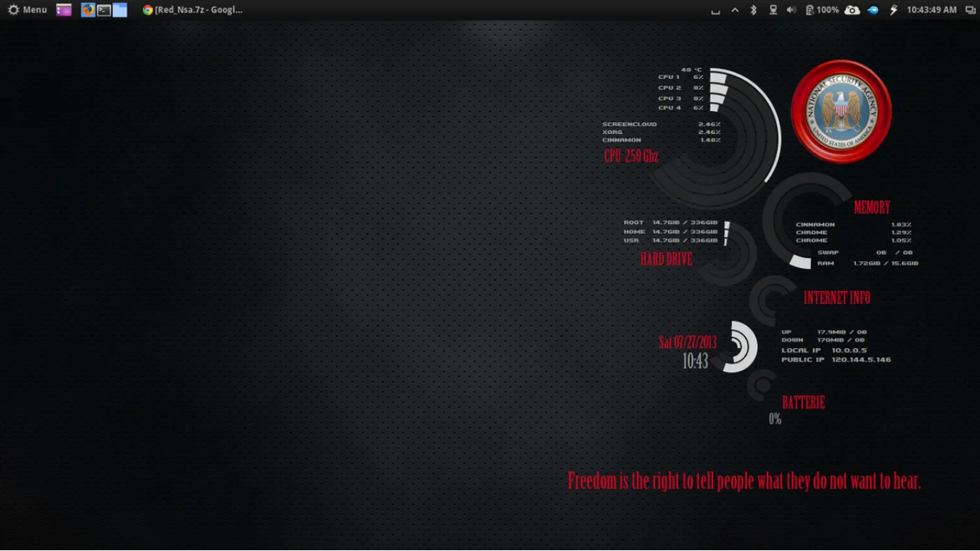
Task: Open the file manager from the panel
Action: point(120,10)
